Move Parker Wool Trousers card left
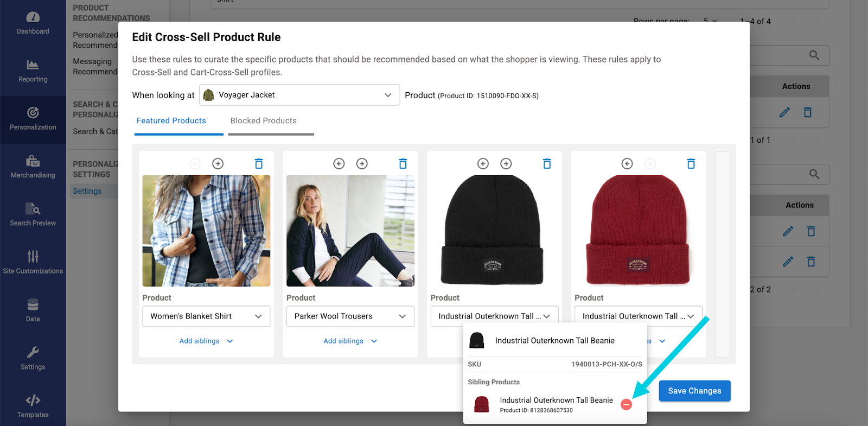The height and width of the screenshot is (426, 868). [x=339, y=163]
